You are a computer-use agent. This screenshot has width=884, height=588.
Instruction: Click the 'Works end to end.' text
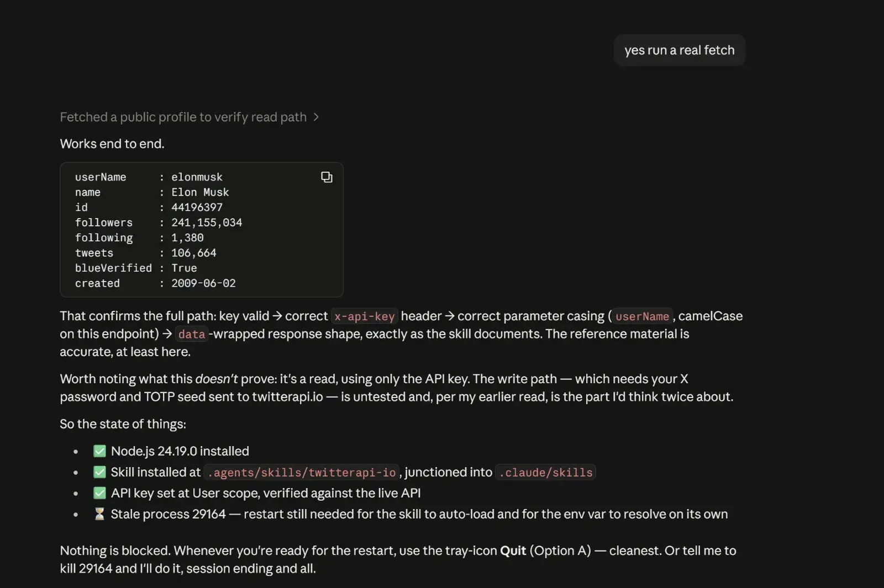tap(112, 144)
